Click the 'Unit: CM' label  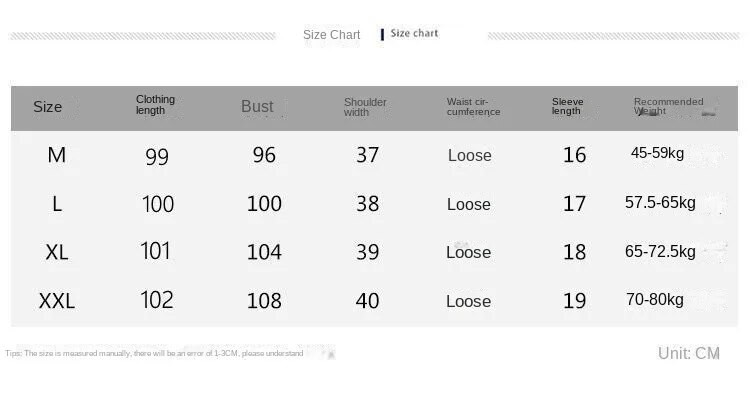tap(688, 353)
